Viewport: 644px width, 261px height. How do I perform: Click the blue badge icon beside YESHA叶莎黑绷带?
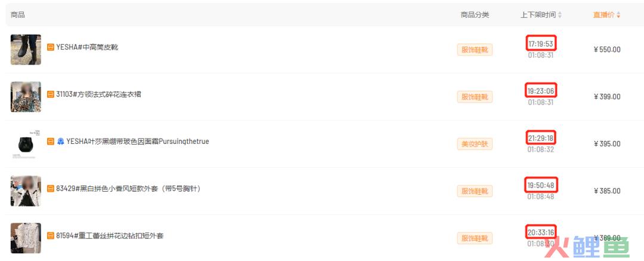click(x=61, y=142)
